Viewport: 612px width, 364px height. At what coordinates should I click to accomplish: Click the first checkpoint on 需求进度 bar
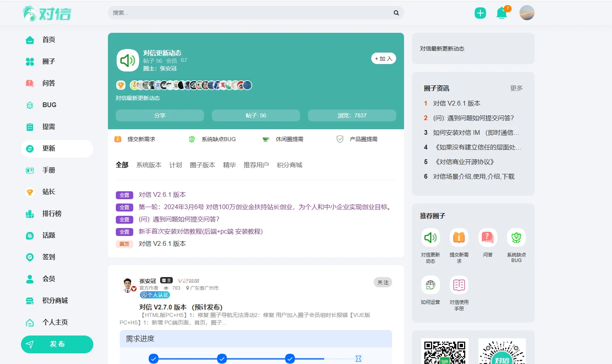[153, 358]
